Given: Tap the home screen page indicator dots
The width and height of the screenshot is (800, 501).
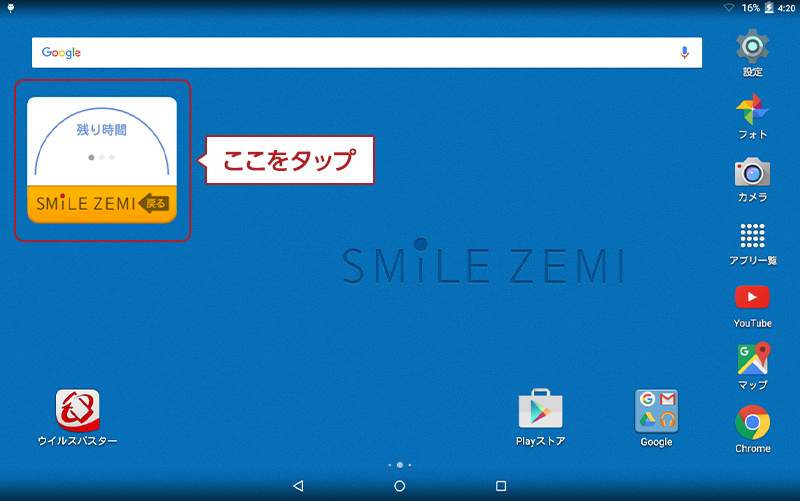Looking at the screenshot, I should point(399,465).
